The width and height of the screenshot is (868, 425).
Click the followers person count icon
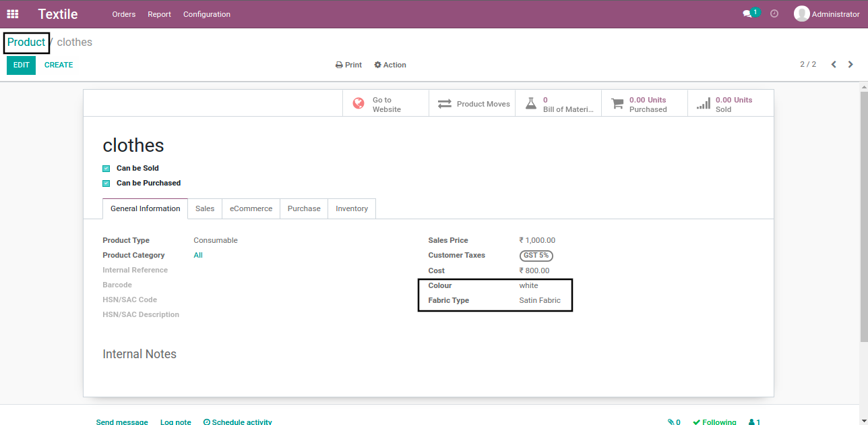coord(754,422)
